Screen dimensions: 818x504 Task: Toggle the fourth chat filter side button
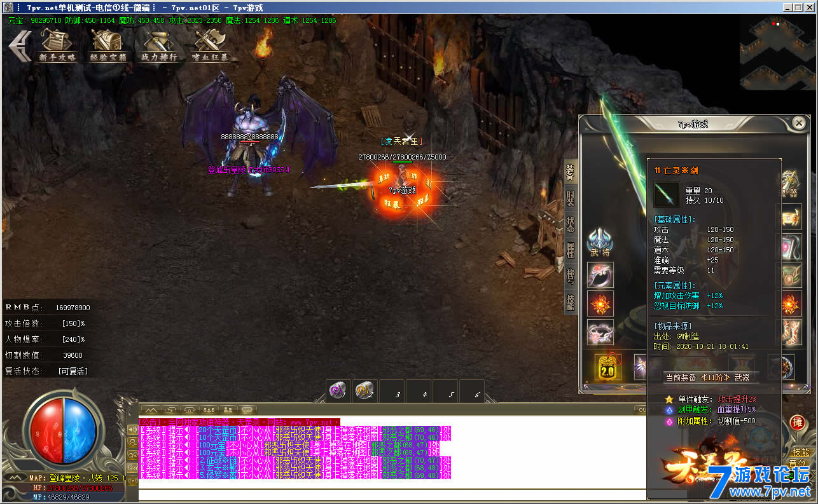pos(132,468)
